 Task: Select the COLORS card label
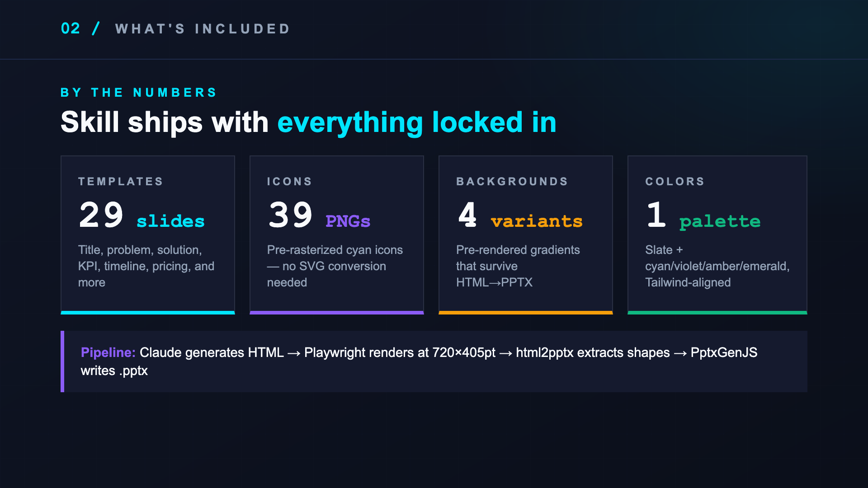[675, 182]
